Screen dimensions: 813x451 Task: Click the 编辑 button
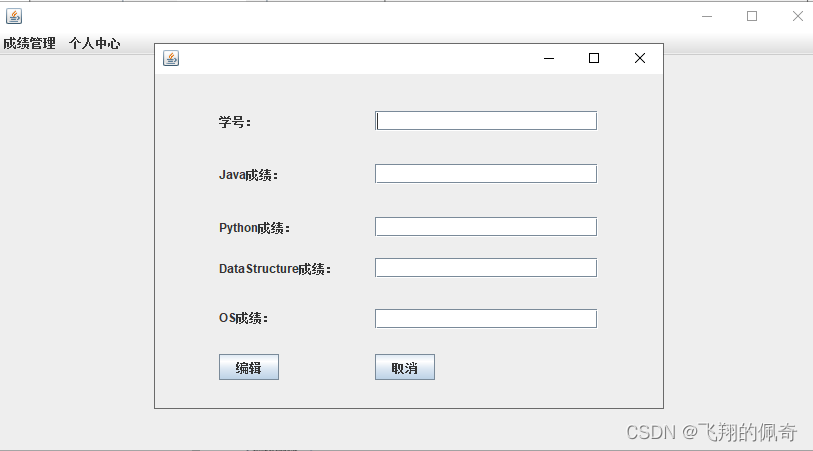point(249,368)
